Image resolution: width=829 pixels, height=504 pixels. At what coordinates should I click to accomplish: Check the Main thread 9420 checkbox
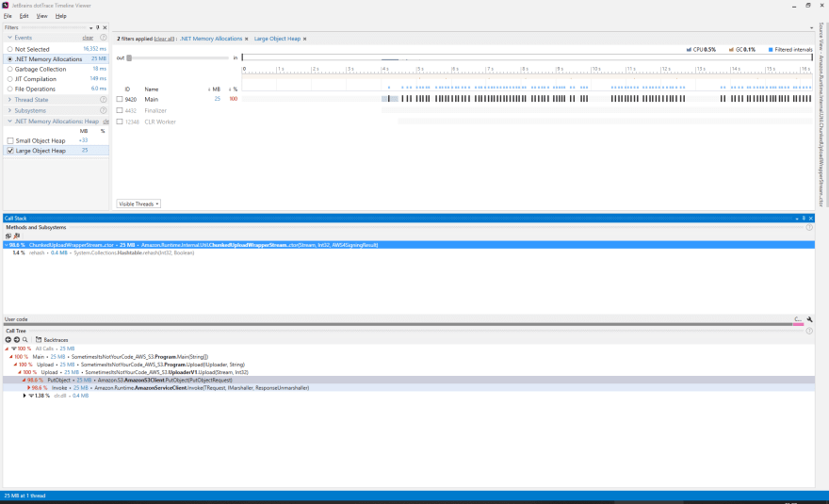[x=120, y=100]
